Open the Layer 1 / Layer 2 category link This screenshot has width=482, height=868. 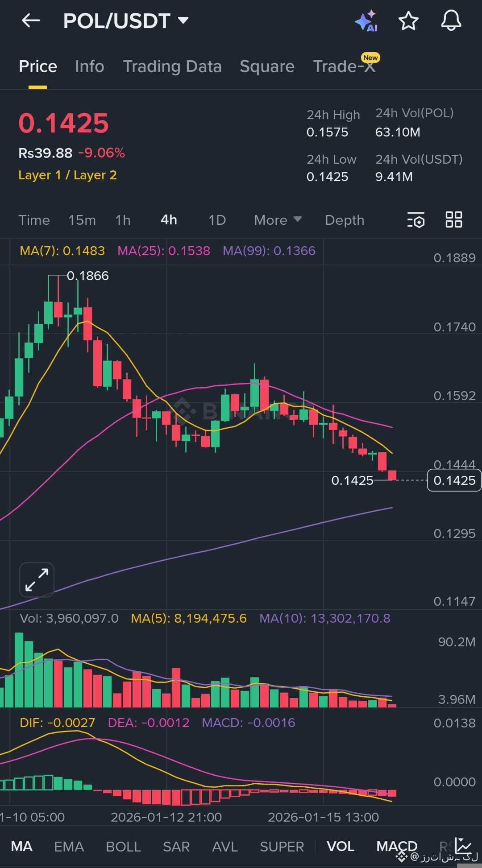click(x=67, y=175)
